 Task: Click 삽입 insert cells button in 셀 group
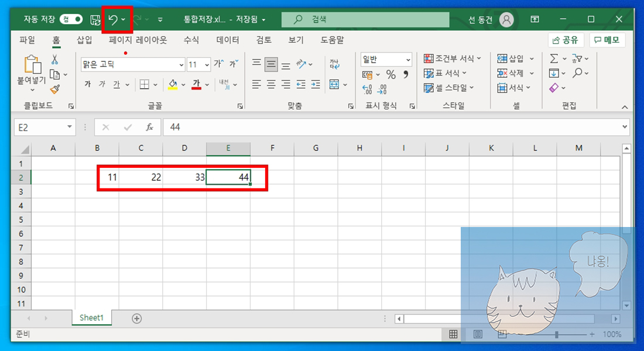click(x=511, y=58)
